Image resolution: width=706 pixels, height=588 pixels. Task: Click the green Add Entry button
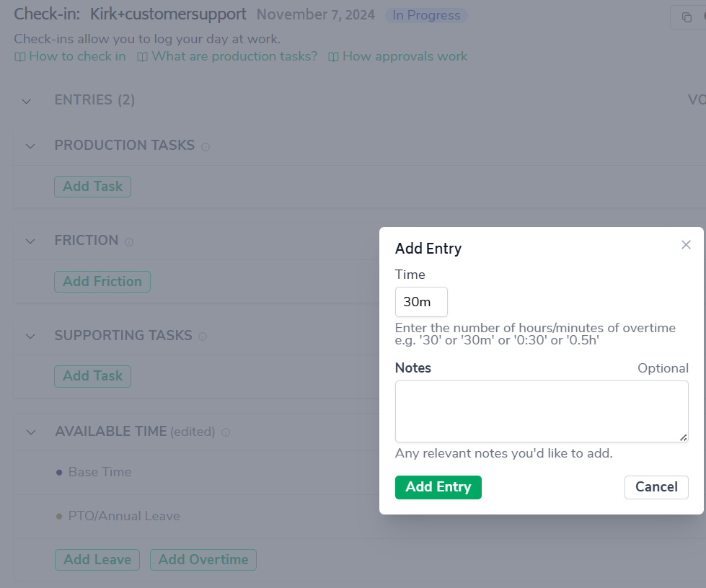coord(438,487)
